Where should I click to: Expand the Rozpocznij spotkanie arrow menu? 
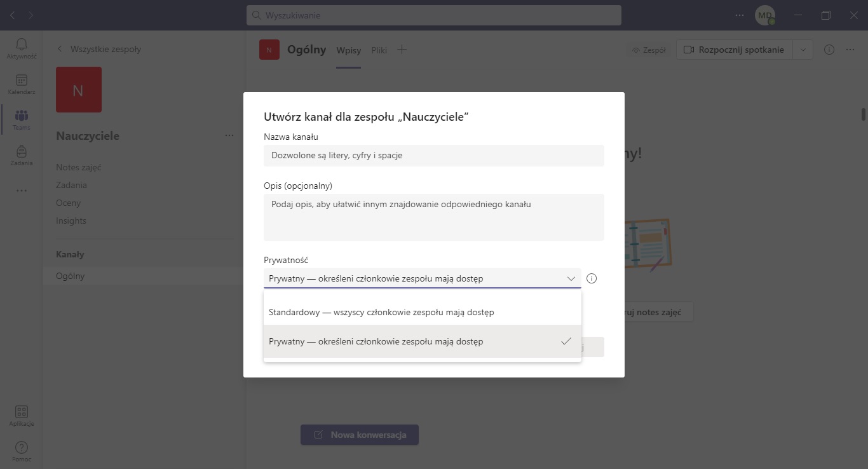click(803, 50)
